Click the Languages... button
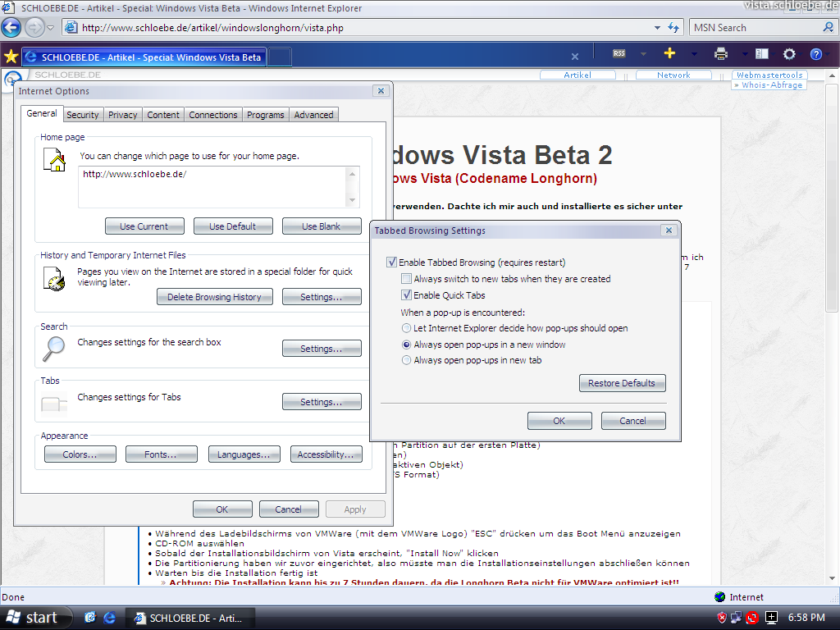The image size is (840, 630). [x=244, y=454]
